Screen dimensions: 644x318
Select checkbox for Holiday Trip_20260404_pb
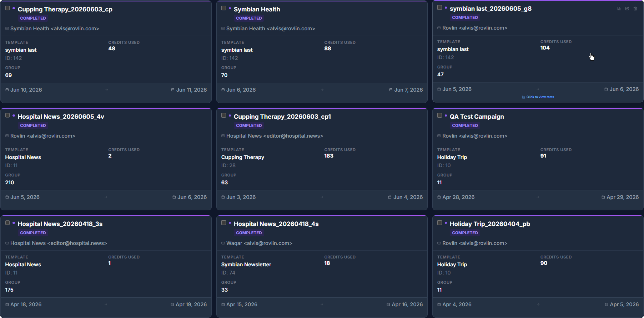tap(439, 223)
